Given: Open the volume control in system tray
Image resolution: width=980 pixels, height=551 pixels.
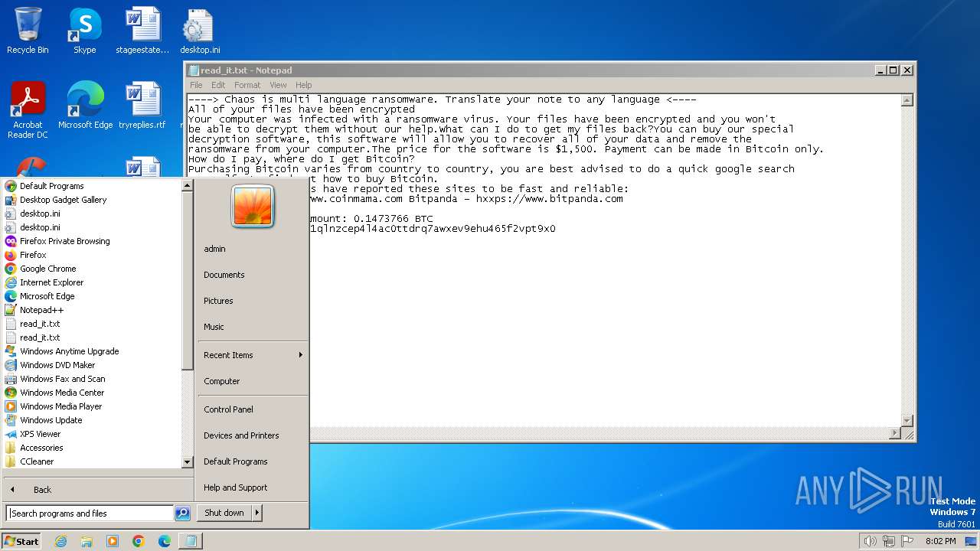Looking at the screenshot, I should click(870, 541).
